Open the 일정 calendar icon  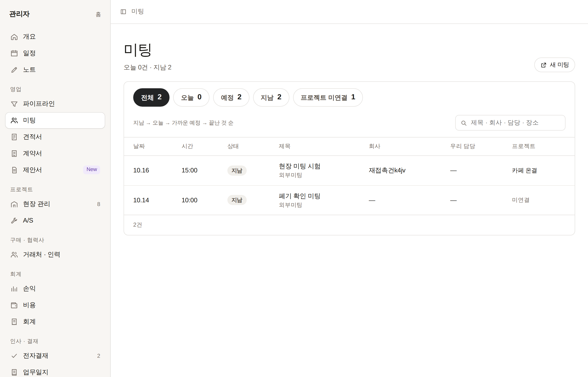14,53
